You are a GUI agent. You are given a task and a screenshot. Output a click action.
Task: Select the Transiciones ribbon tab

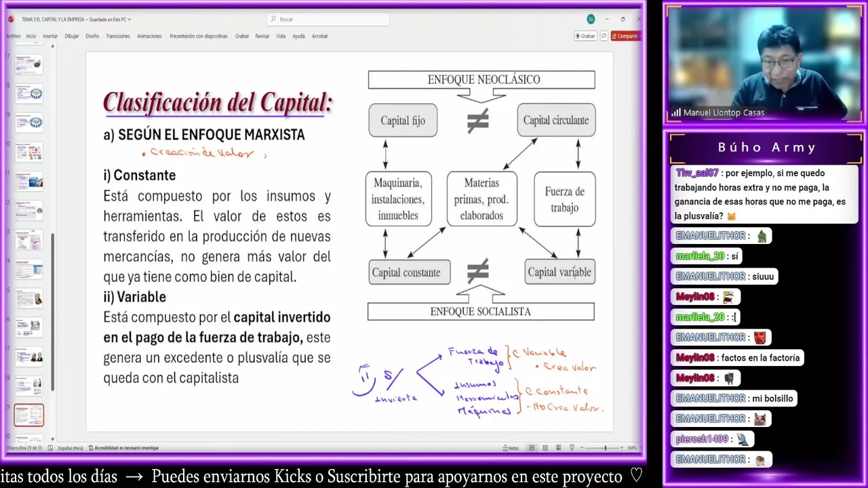tap(118, 36)
